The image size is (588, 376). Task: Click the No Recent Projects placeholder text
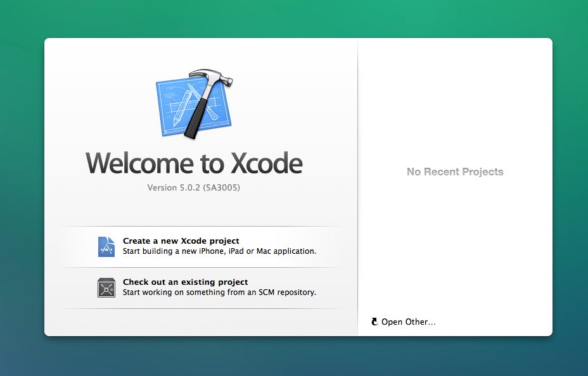(454, 172)
